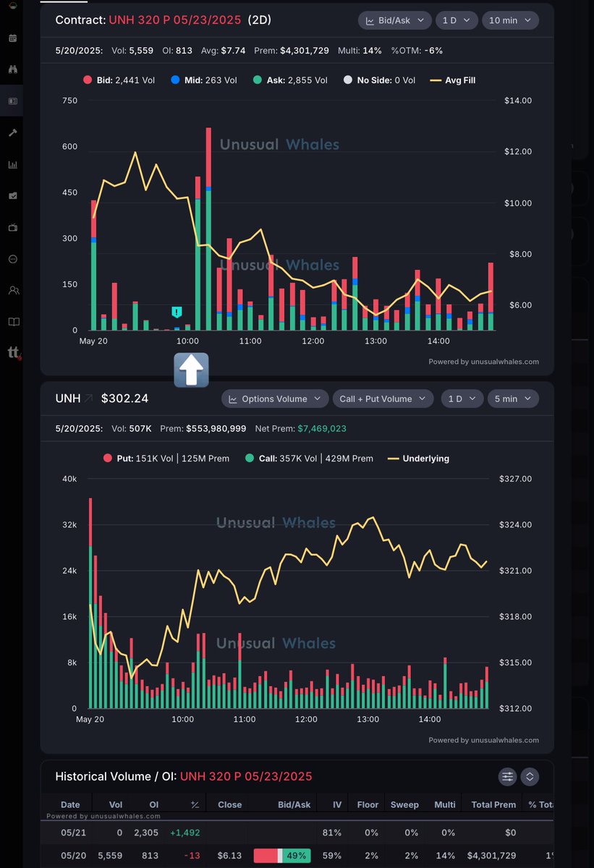Toggle the Avg Fill legend line
The image size is (594, 868).
[452, 80]
